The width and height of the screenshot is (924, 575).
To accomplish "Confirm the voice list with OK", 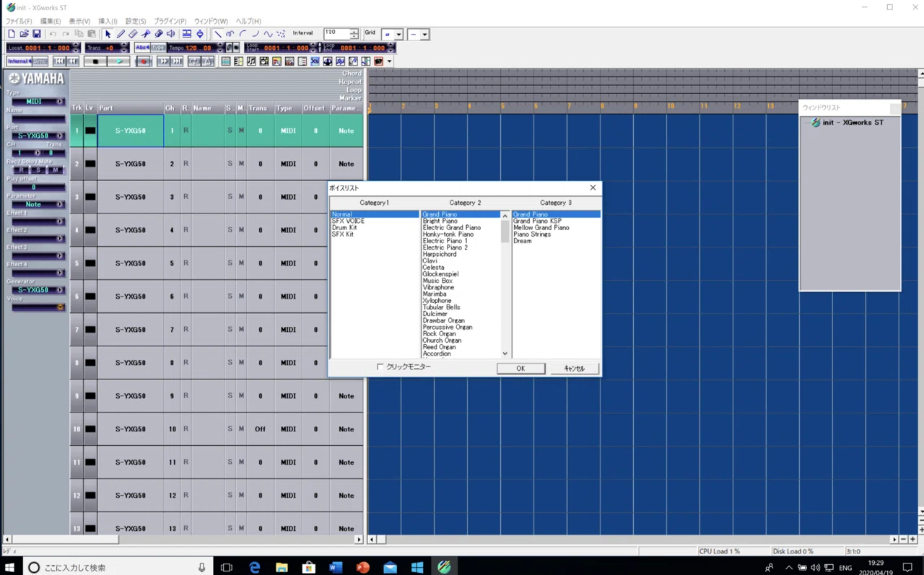I will pyautogui.click(x=520, y=369).
